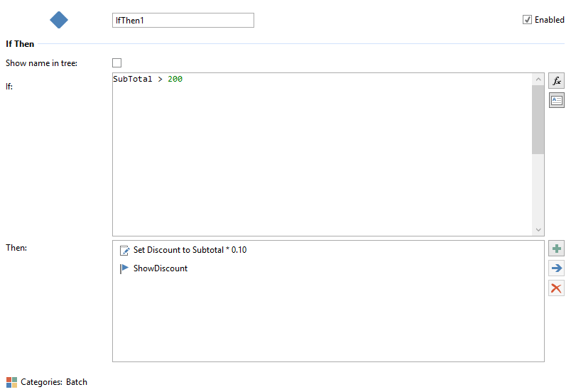Focus the IfThen1 name field
This screenshot has height=392, width=571.
tap(183, 21)
